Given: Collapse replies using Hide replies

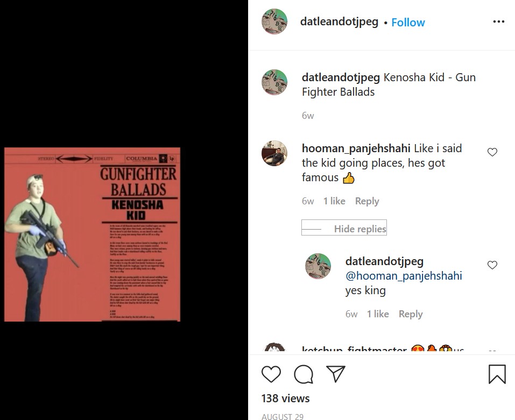Looking at the screenshot, I should point(344,227).
